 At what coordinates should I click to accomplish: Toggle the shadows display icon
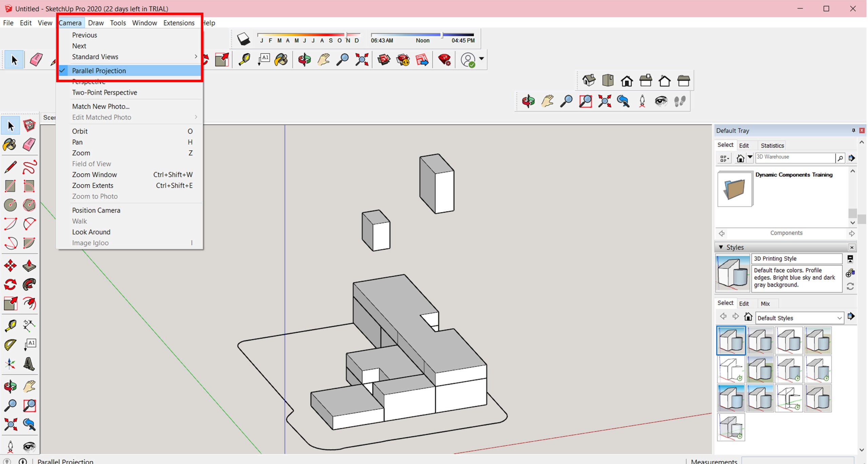pyautogui.click(x=243, y=39)
